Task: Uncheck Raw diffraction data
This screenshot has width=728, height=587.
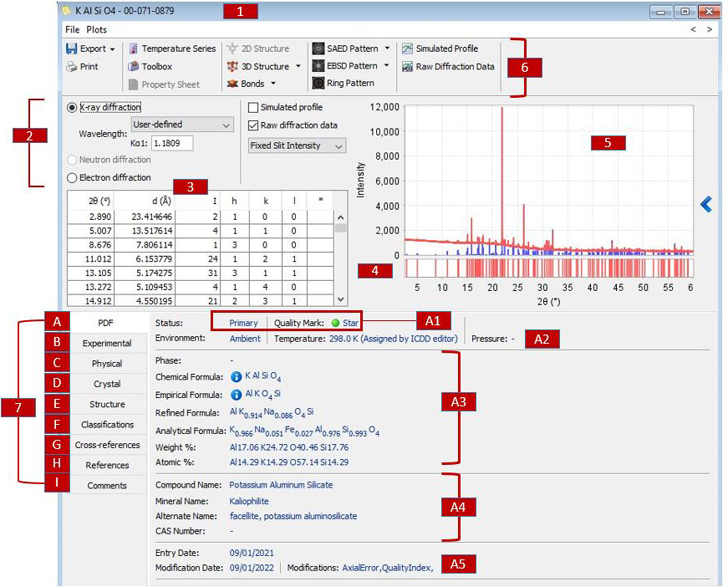Action: [253, 125]
